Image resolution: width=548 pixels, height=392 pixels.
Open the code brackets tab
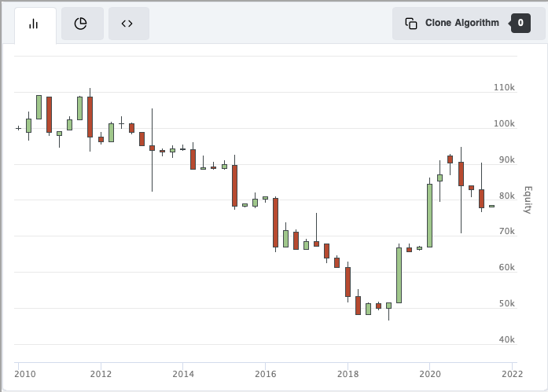coord(127,24)
